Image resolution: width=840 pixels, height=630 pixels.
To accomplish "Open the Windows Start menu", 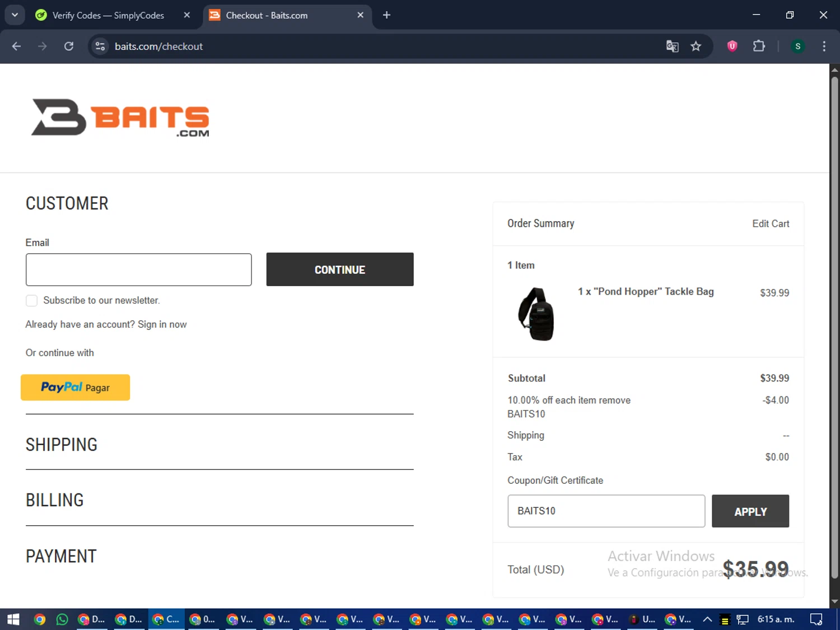I will (x=13, y=619).
